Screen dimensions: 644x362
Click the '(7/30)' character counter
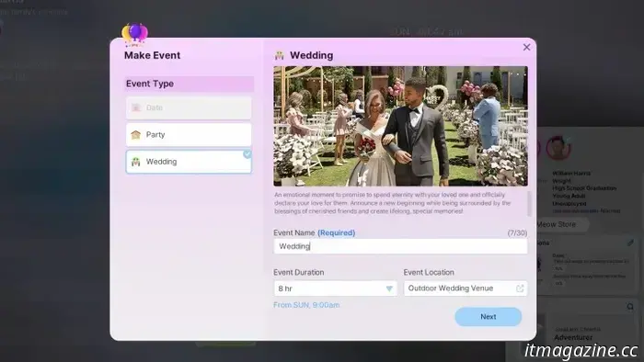click(x=517, y=232)
